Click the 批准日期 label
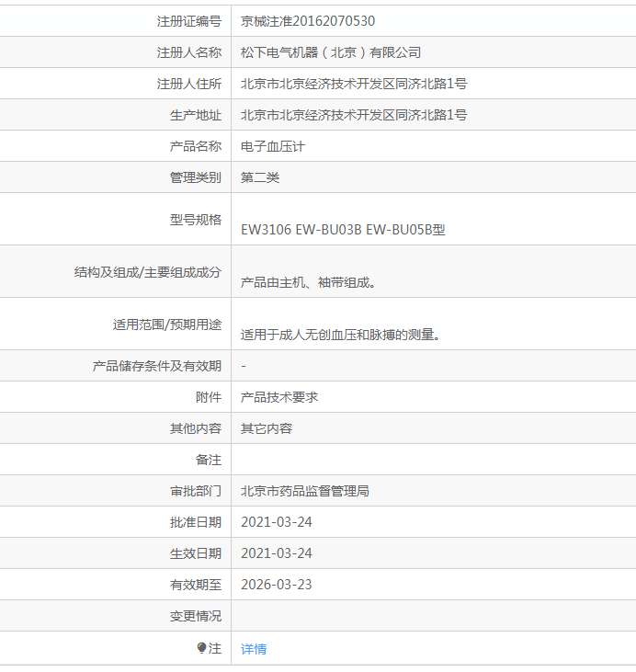 [196, 522]
